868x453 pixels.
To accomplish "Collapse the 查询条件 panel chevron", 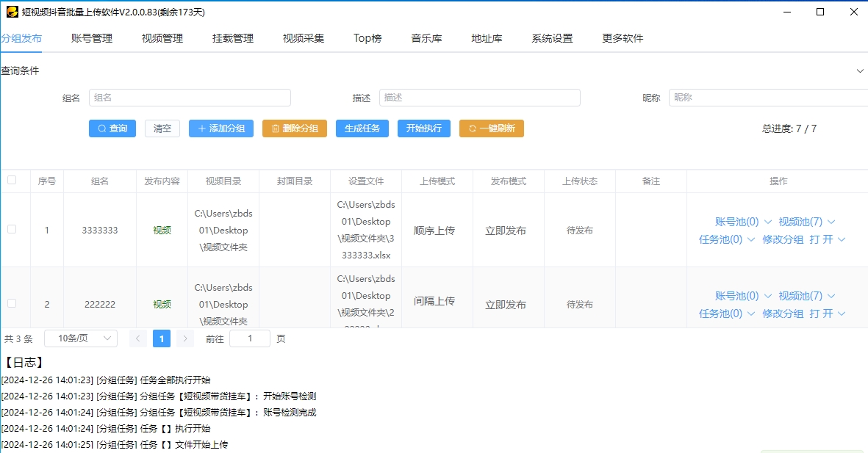I will pyautogui.click(x=860, y=71).
